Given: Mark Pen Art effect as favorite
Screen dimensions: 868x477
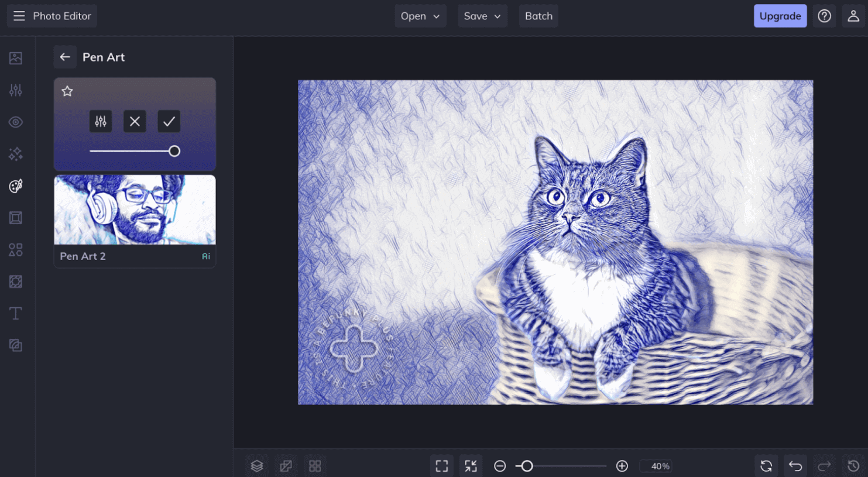Looking at the screenshot, I should [x=67, y=91].
